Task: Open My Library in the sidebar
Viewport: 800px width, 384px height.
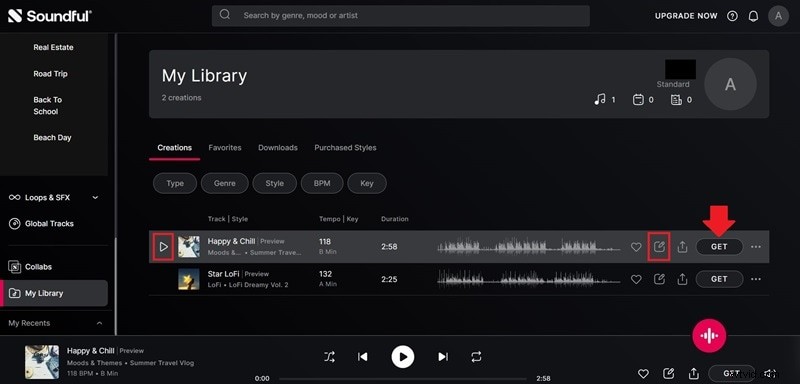Action: tap(54, 293)
